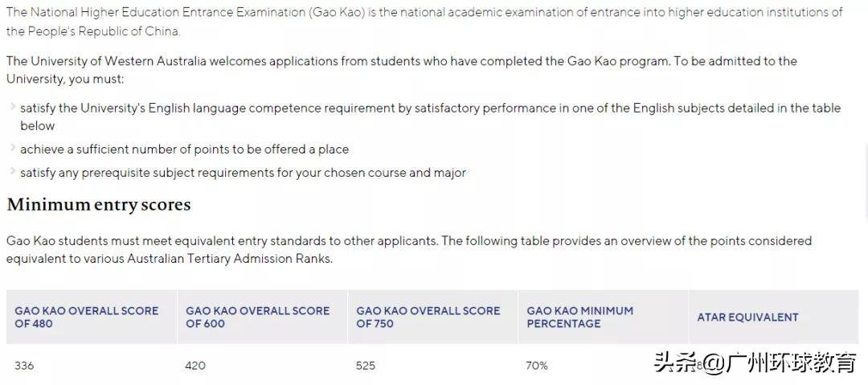
Task: Click the 头条@广州环球教育 watermark
Action: 755,363
